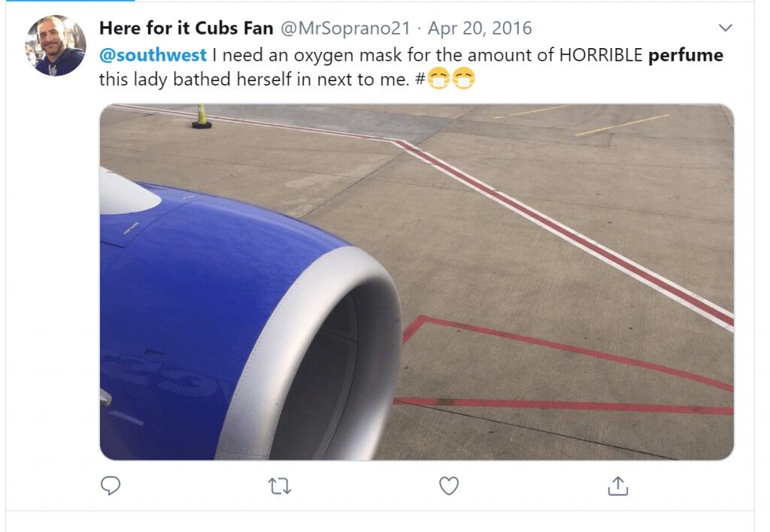This screenshot has width=770, height=532.
Task: Follow the @southwest mention link
Action: click(x=153, y=55)
